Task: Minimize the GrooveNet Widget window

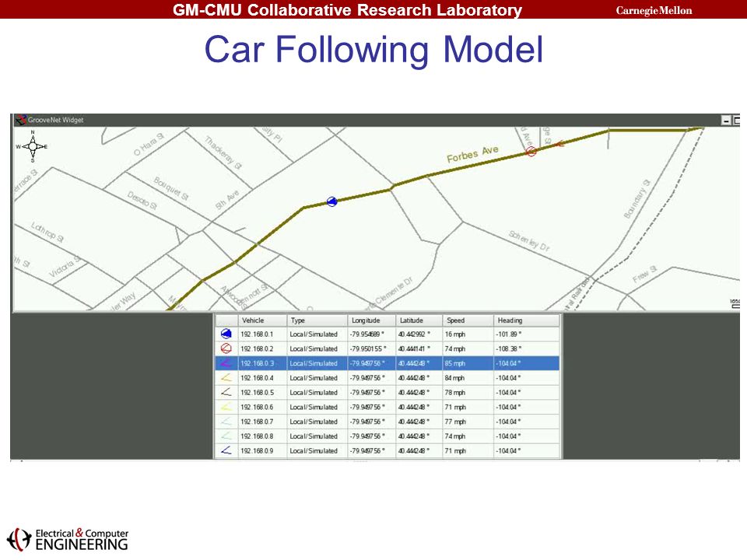Action: pyautogui.click(x=726, y=121)
